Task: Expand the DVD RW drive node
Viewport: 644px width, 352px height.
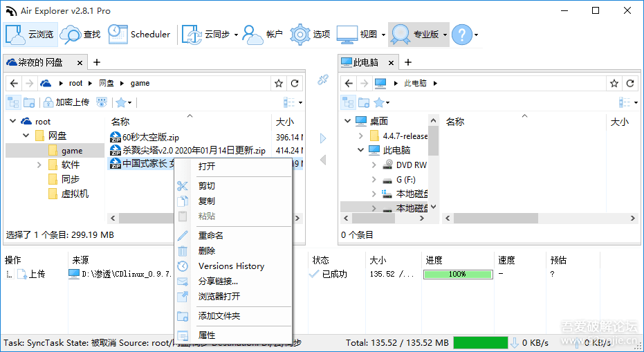Action: 374,165
